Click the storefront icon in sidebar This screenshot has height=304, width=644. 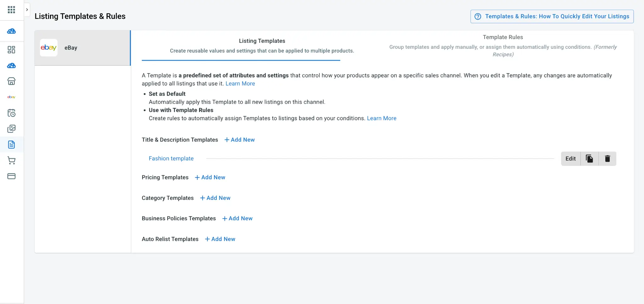[11, 81]
